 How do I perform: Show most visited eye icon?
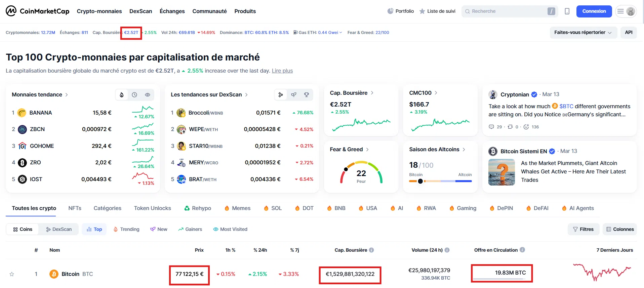click(148, 95)
